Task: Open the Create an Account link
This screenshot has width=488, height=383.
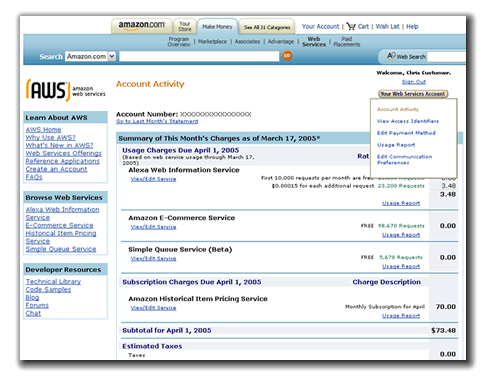Action: (x=56, y=169)
